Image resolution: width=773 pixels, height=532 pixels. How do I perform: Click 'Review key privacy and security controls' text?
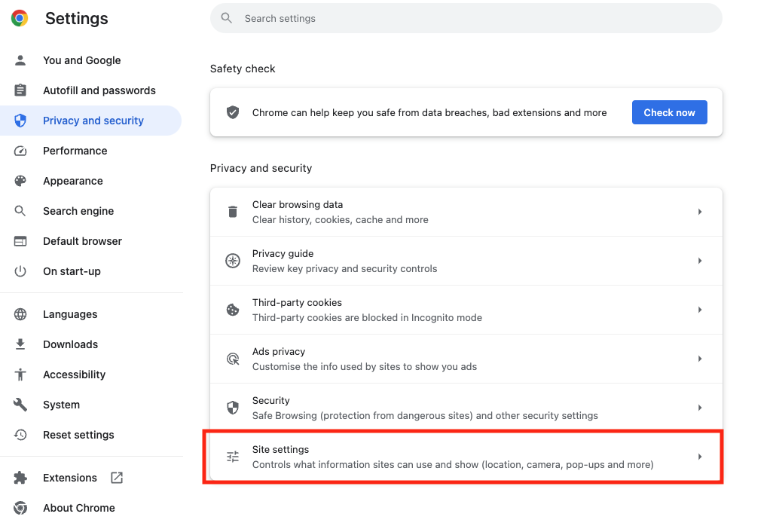coord(344,269)
